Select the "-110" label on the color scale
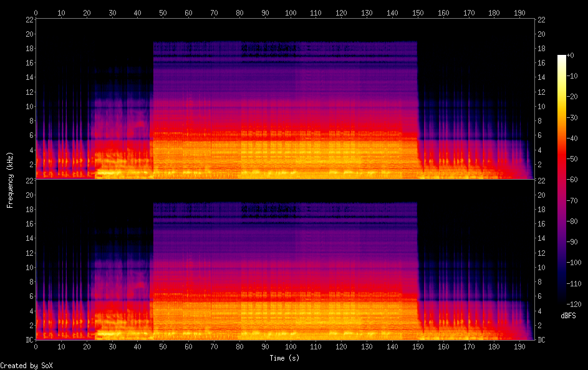588x370 pixels. click(574, 283)
